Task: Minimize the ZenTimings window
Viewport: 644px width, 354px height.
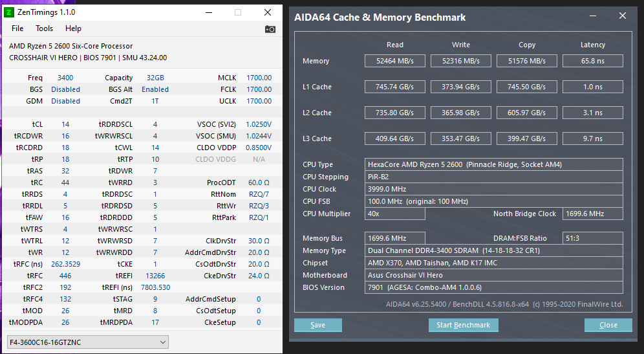Action: click(209, 12)
